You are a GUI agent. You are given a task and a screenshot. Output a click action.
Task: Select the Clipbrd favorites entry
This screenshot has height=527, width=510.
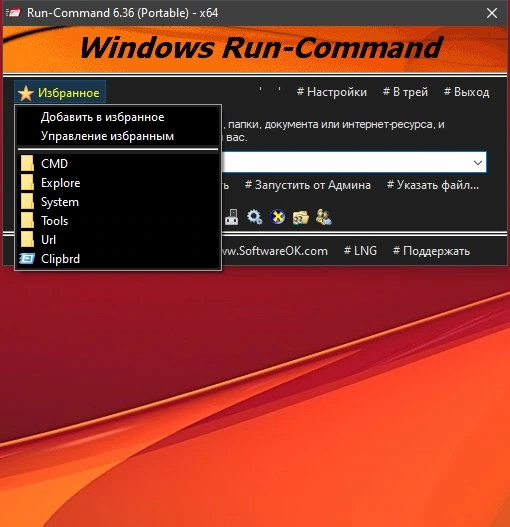pos(118,259)
